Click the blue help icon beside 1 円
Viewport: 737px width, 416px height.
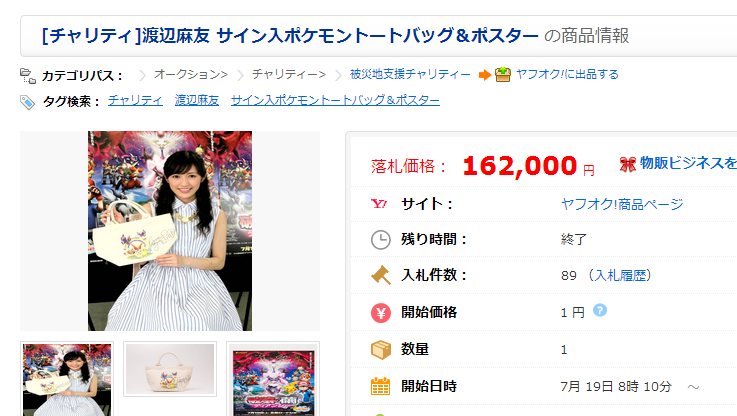[600, 310]
